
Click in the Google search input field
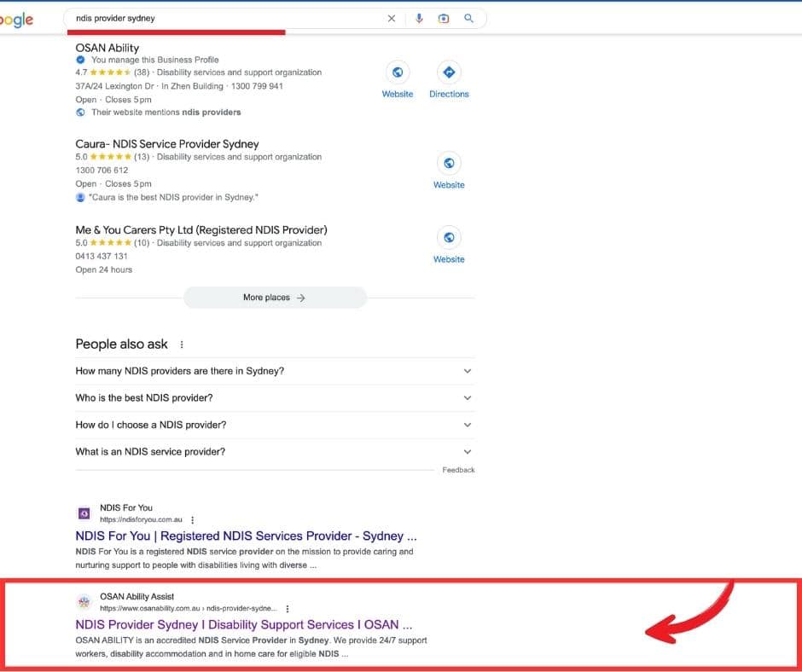pyautogui.click(x=222, y=18)
